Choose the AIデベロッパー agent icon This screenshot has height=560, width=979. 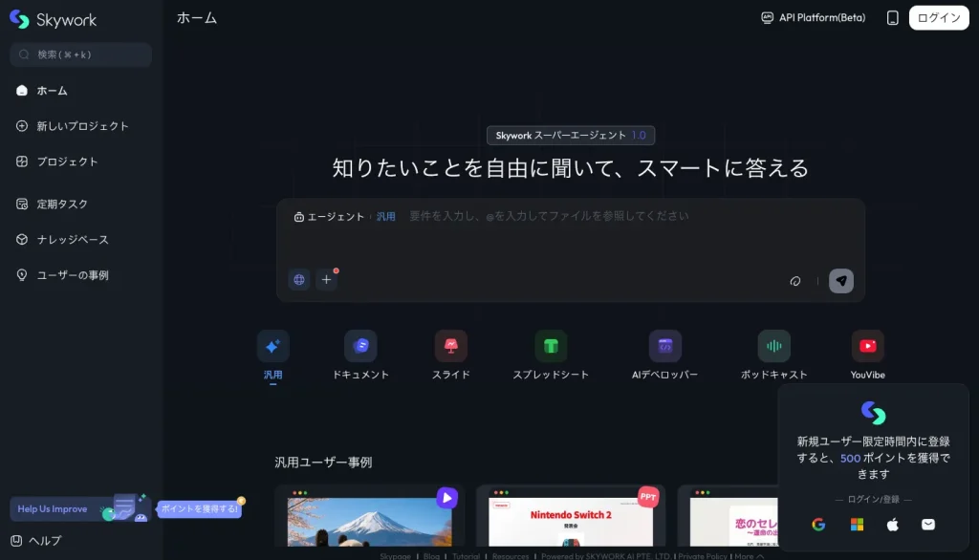tap(664, 346)
